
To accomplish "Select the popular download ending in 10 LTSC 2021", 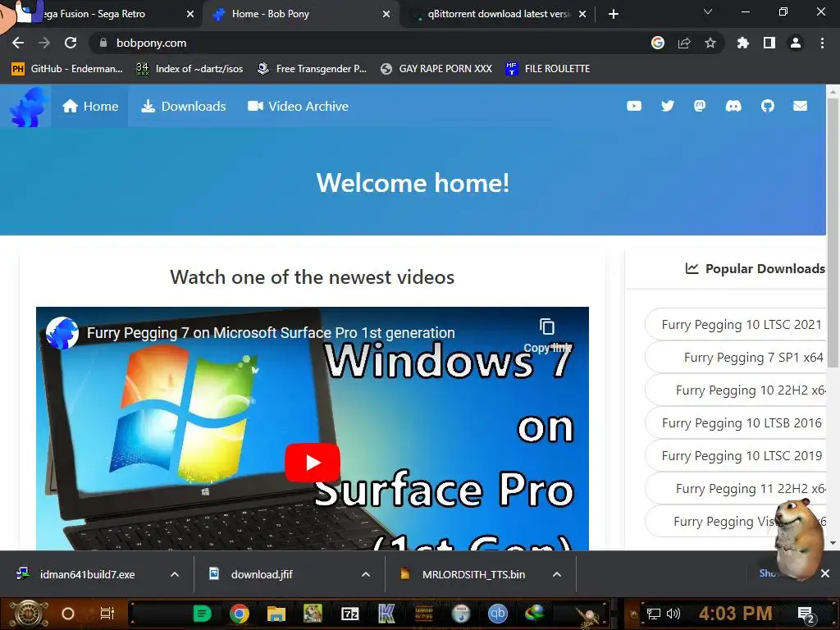I will pos(736,325).
